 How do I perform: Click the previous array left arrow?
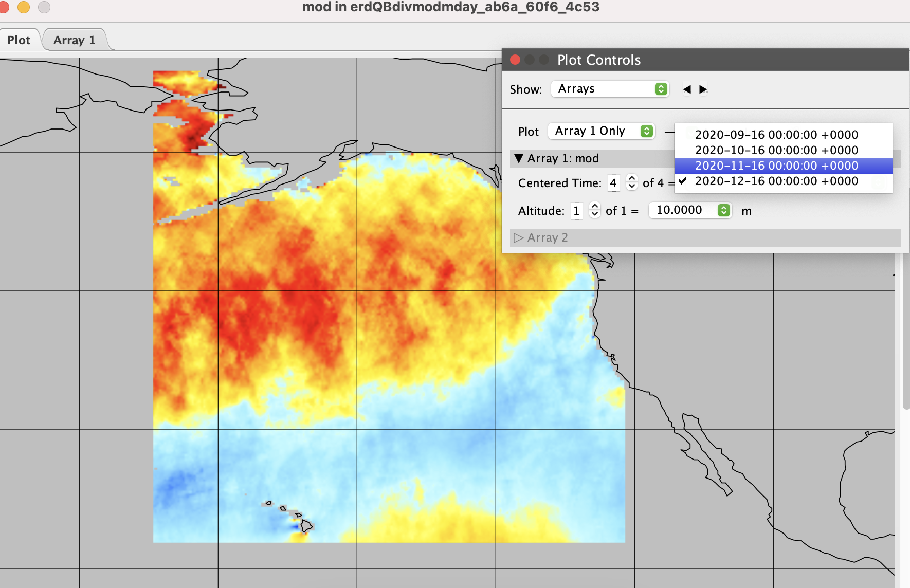tap(687, 89)
